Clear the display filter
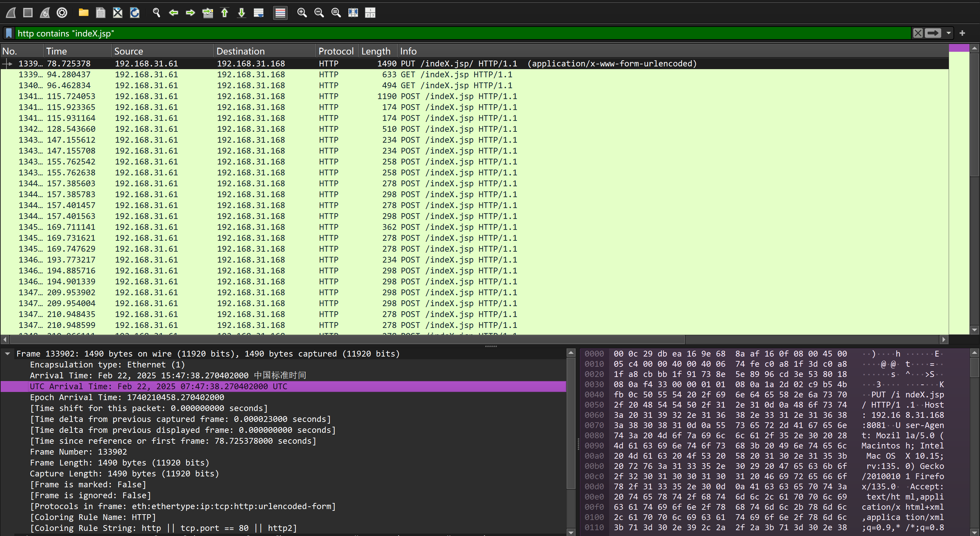This screenshot has height=536, width=980. pyautogui.click(x=918, y=33)
